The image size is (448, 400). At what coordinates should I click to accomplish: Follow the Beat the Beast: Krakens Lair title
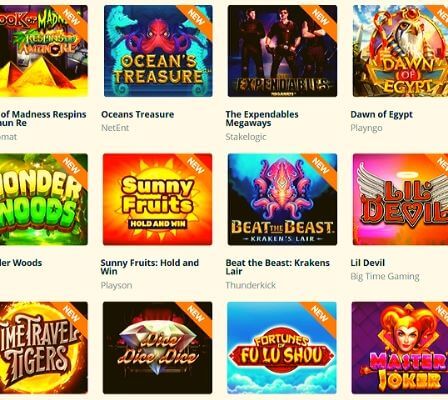pos(277,267)
